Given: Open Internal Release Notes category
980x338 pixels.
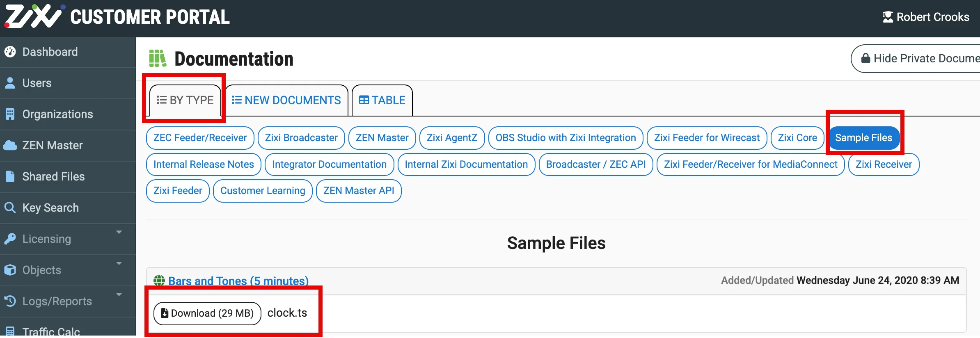Looking at the screenshot, I should click(x=204, y=164).
